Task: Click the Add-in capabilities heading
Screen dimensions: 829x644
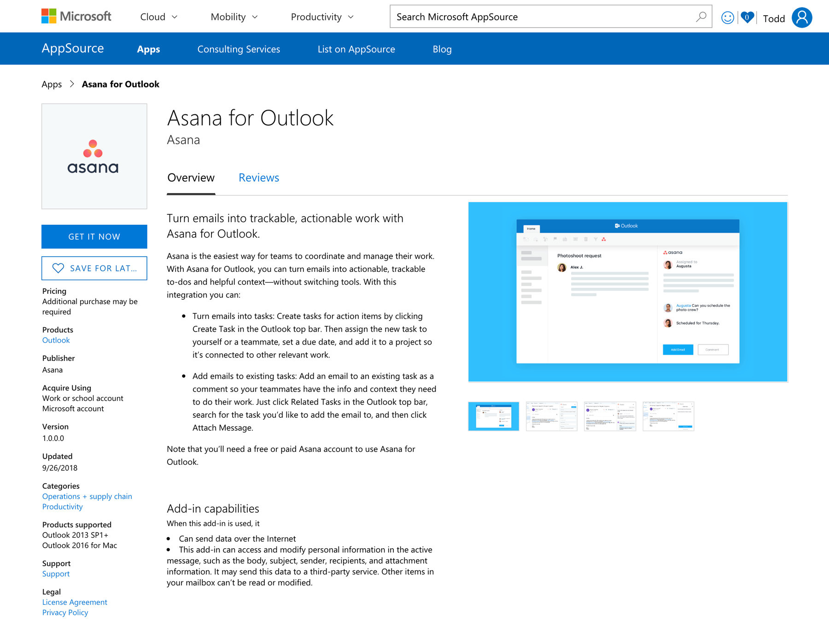Action: pos(213,508)
